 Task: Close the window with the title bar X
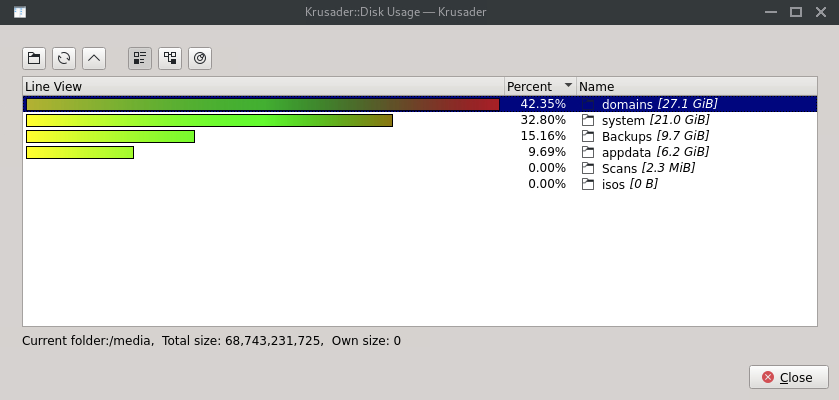pos(821,12)
